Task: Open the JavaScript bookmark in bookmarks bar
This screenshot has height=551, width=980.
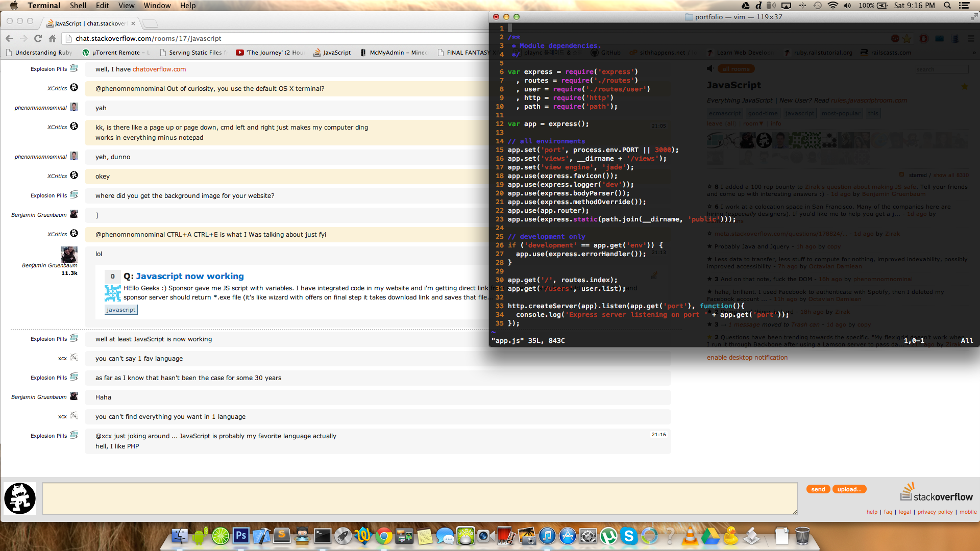Action: (332, 53)
